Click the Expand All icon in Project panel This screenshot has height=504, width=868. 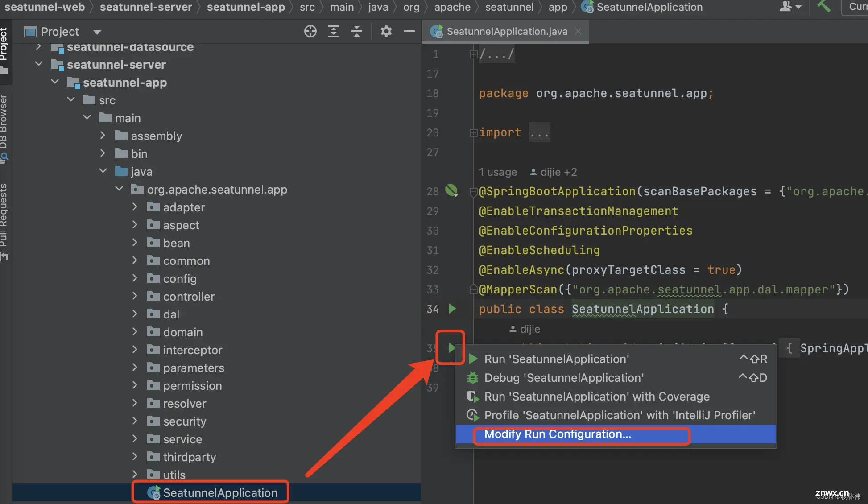pos(334,31)
